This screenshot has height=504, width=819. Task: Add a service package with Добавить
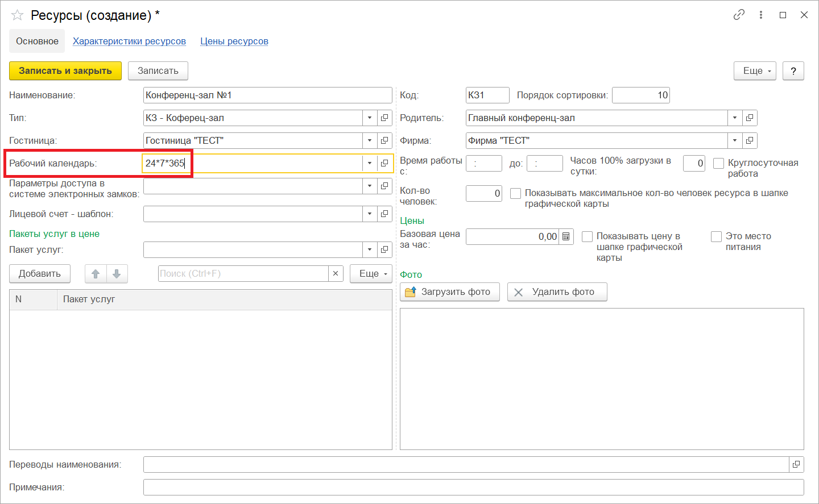click(39, 274)
